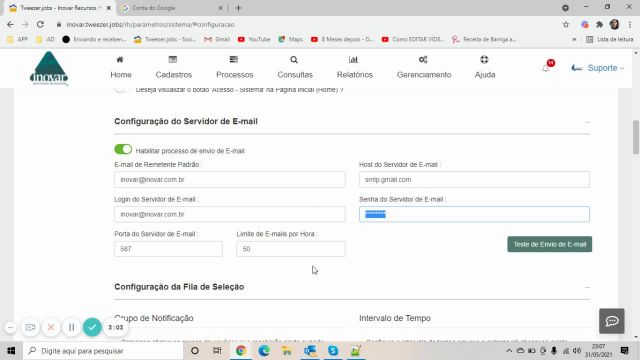Expand the Suporte user dropdown
640x360 pixels.
[x=598, y=68]
